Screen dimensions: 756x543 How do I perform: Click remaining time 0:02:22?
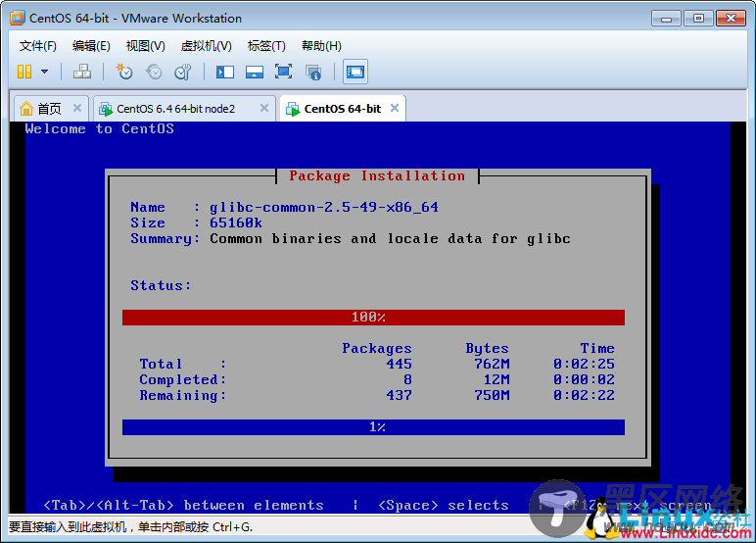[x=584, y=395]
